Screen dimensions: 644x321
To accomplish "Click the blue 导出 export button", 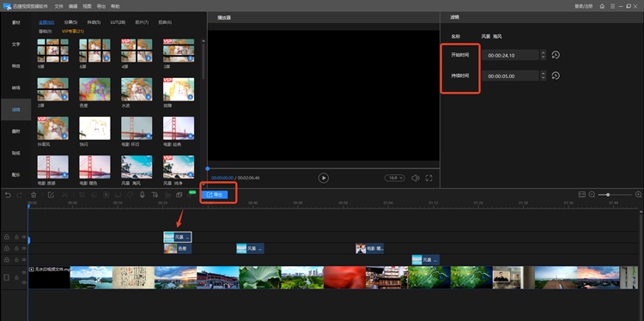I will 215,195.
